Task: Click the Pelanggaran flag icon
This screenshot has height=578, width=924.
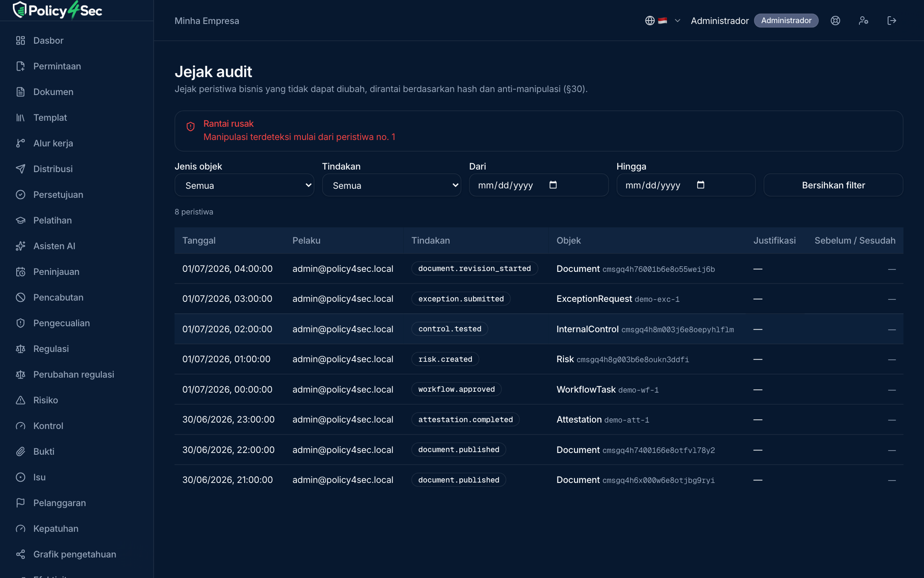Action: coord(21,503)
